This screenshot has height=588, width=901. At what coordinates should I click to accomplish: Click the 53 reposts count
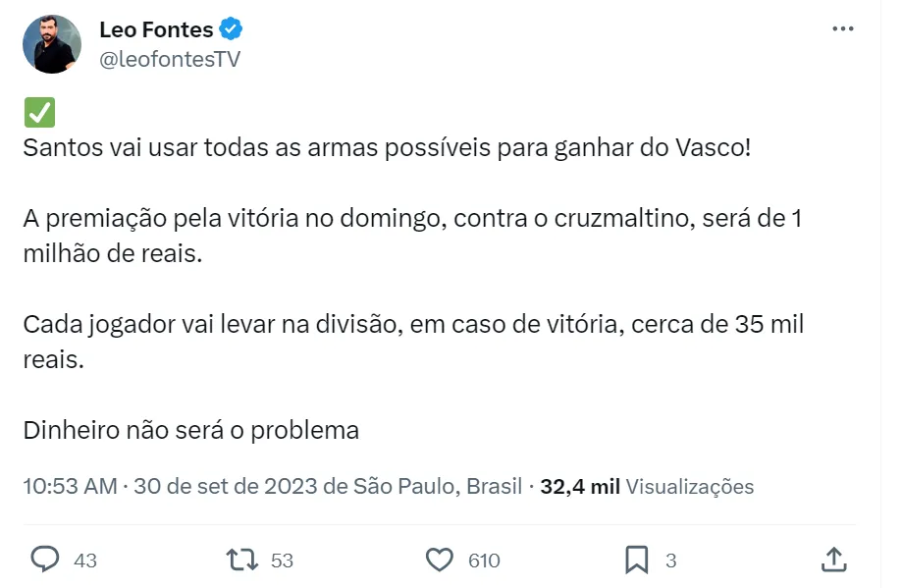pos(283,561)
